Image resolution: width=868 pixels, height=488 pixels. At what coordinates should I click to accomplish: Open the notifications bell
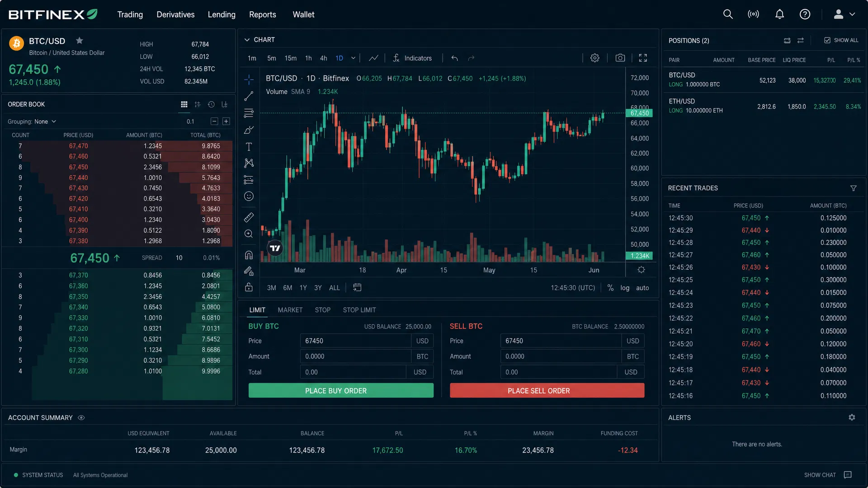pyautogui.click(x=779, y=14)
